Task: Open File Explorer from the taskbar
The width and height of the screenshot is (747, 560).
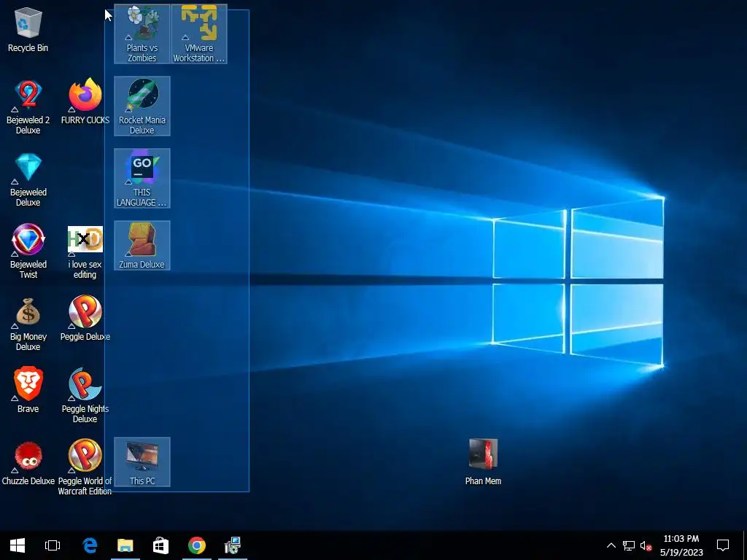Action: pos(125,545)
